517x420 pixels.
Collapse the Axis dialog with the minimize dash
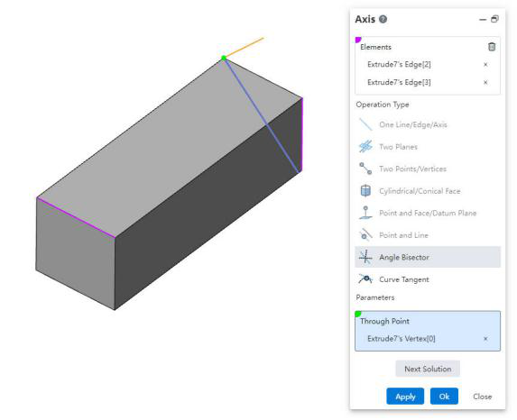click(x=483, y=20)
